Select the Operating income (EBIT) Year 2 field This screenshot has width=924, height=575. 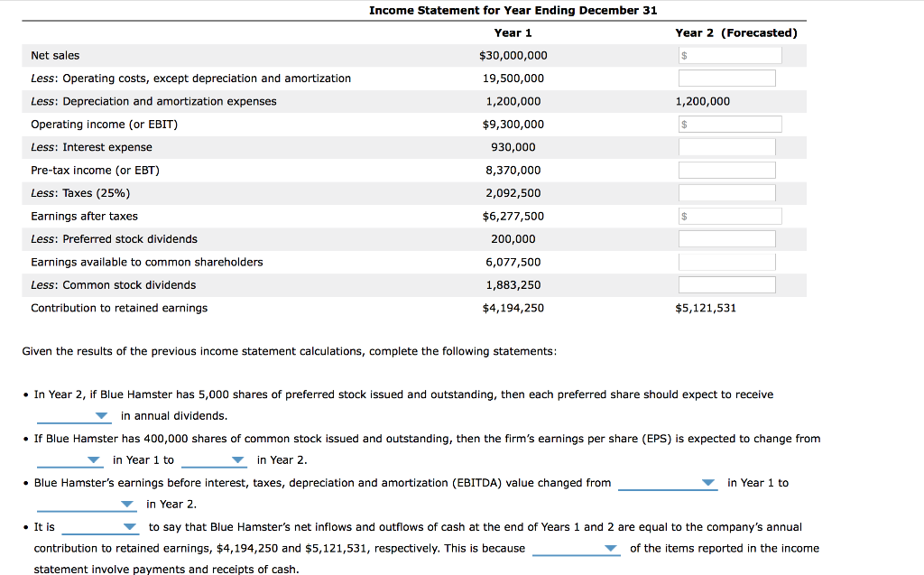point(729,123)
